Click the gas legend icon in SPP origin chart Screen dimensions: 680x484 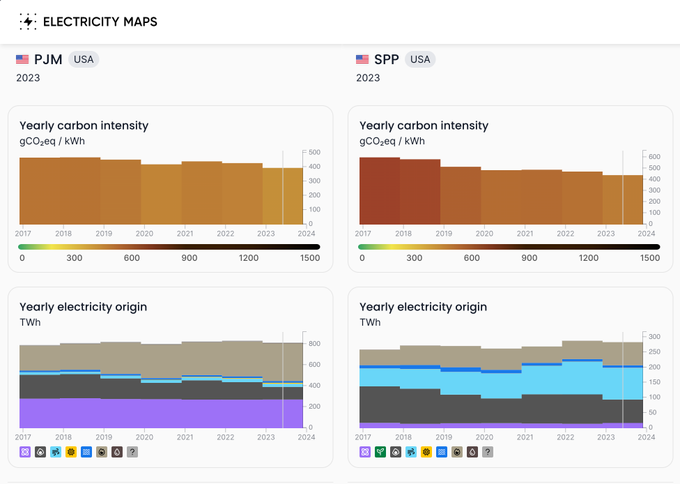pyautogui.click(x=457, y=452)
